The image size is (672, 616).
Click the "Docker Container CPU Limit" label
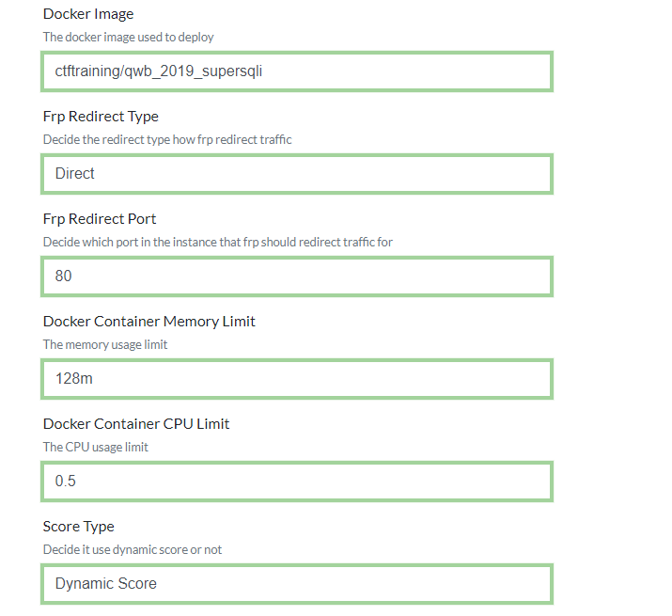(x=136, y=424)
